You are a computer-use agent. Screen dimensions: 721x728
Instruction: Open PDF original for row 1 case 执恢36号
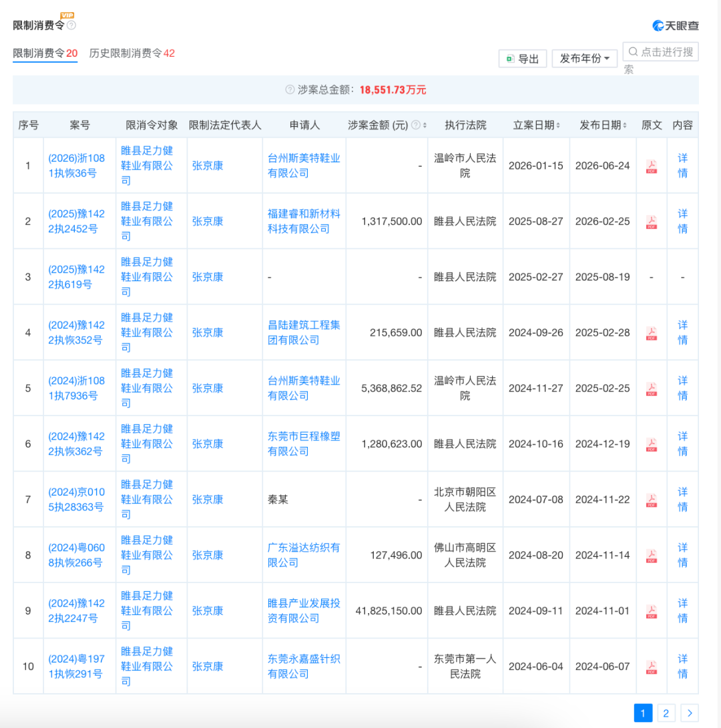(652, 166)
